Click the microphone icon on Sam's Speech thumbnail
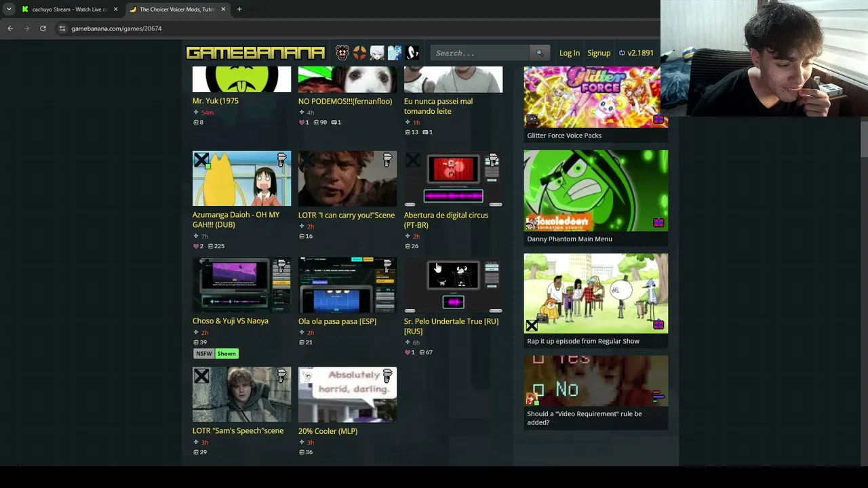 click(282, 375)
